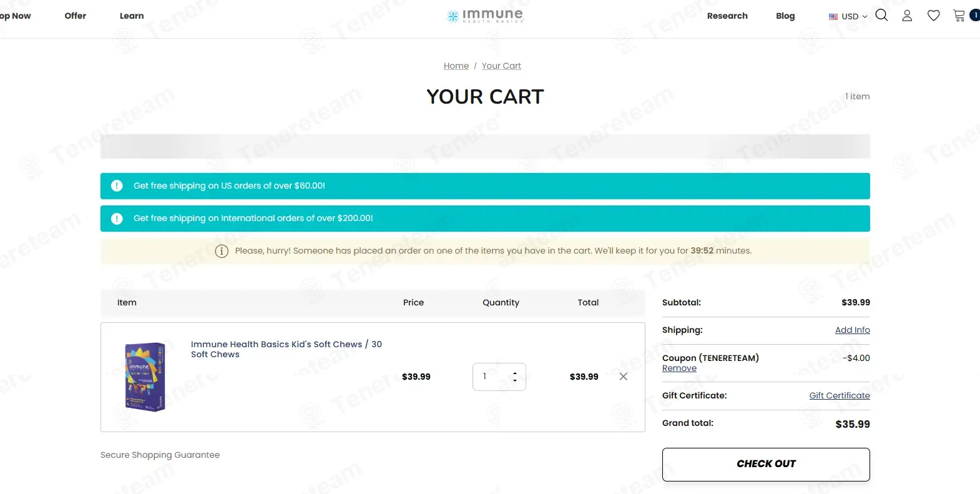Click the Your Cart breadcrumb link
This screenshot has width=980, height=494.
501,66
